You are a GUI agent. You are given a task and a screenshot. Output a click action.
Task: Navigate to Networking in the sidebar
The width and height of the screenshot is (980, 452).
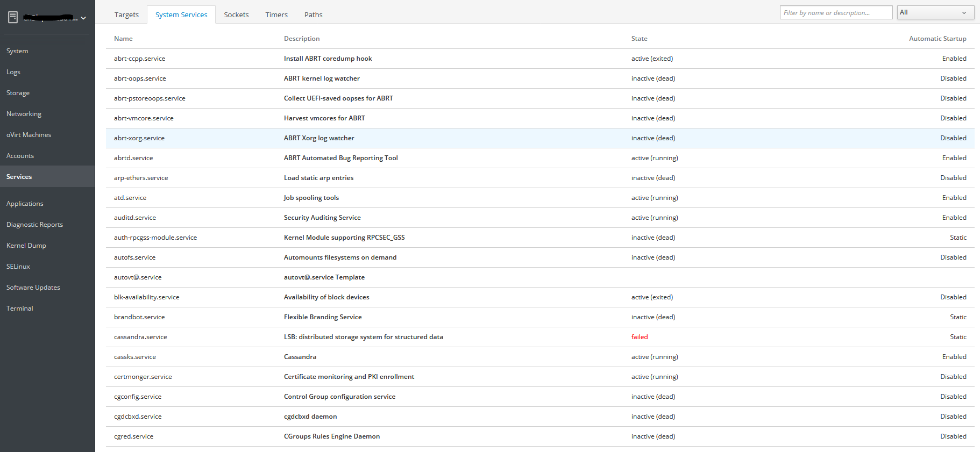coord(24,114)
